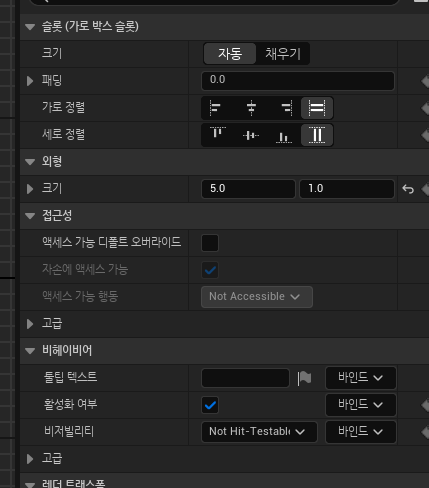Select right horizontal alignment icon
The image size is (429, 488).
(287, 108)
